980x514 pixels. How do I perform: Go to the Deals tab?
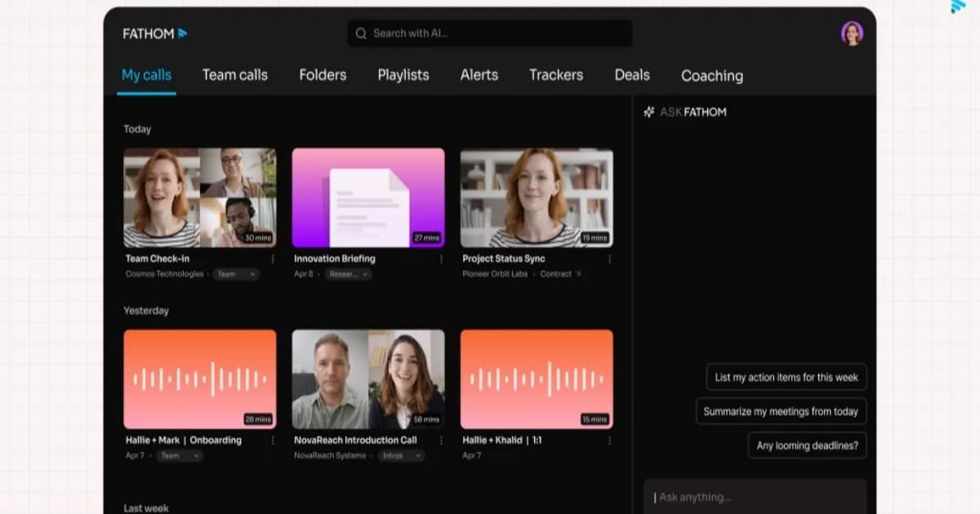632,75
